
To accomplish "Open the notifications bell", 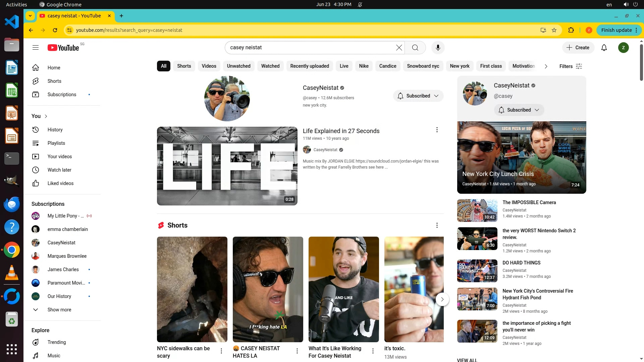I will [x=604, y=48].
